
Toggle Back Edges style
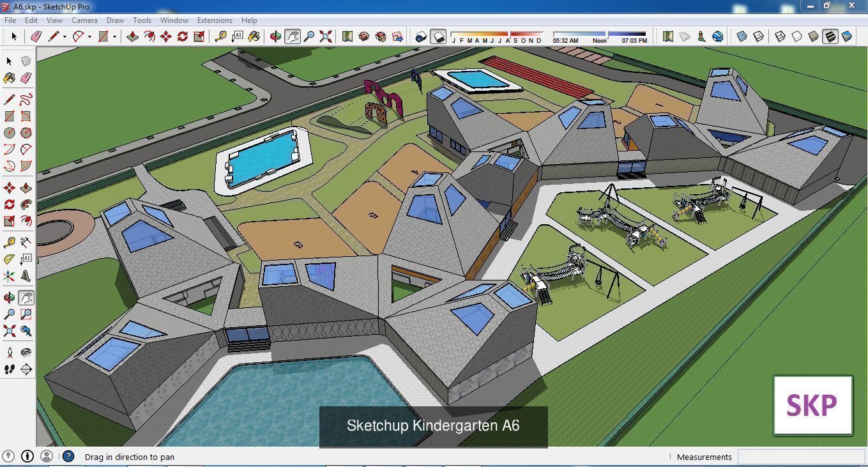759,36
